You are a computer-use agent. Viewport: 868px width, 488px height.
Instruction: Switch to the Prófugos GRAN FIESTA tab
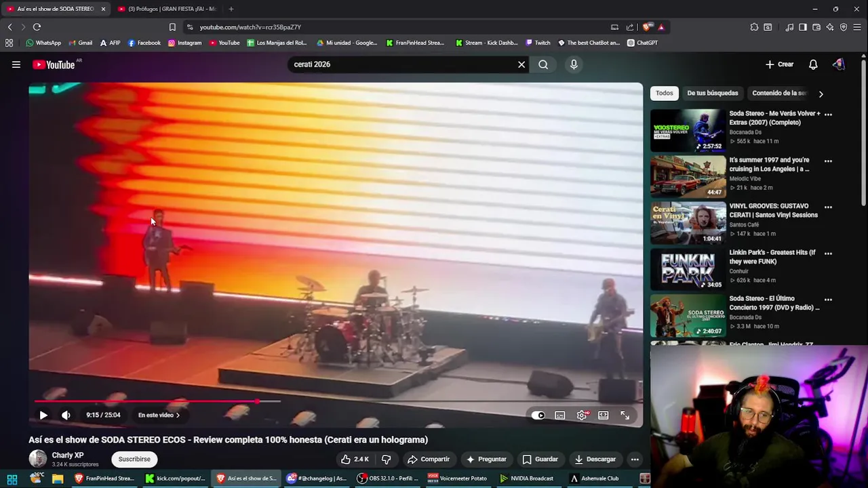167,9
